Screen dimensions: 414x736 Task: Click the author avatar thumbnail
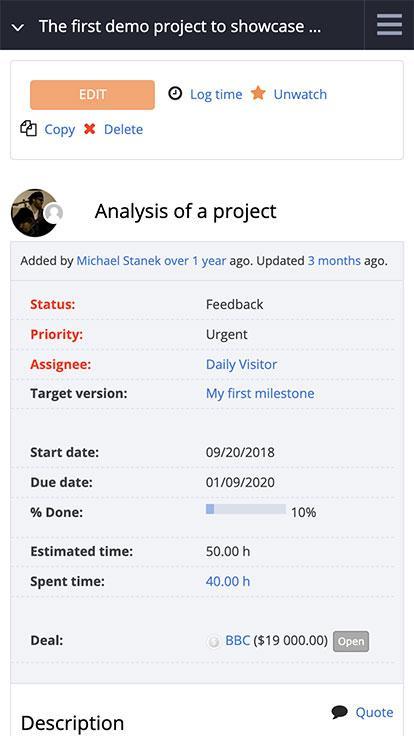[34, 213]
